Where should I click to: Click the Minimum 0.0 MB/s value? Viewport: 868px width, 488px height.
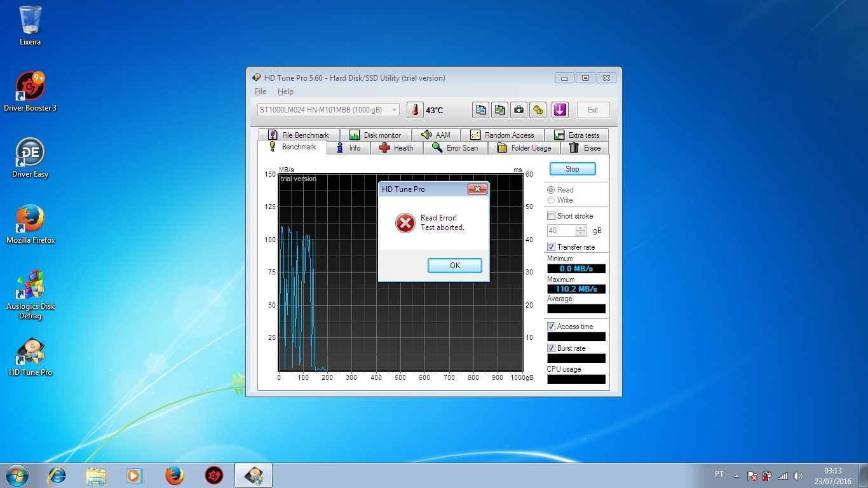point(576,269)
